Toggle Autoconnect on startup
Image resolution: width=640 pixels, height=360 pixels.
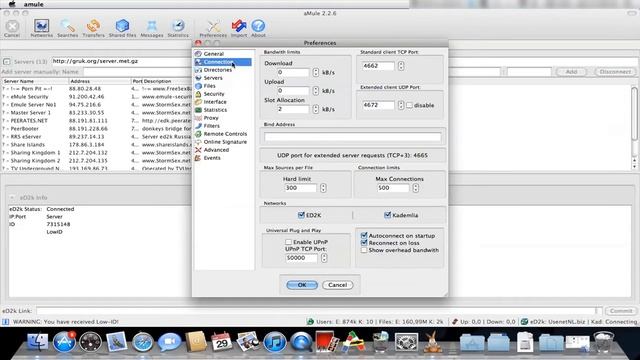coord(364,236)
